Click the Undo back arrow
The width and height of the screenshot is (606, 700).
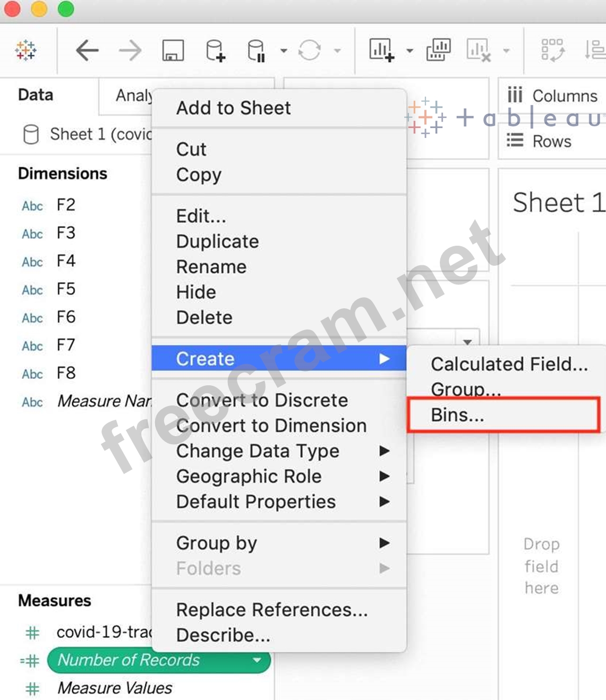point(88,51)
